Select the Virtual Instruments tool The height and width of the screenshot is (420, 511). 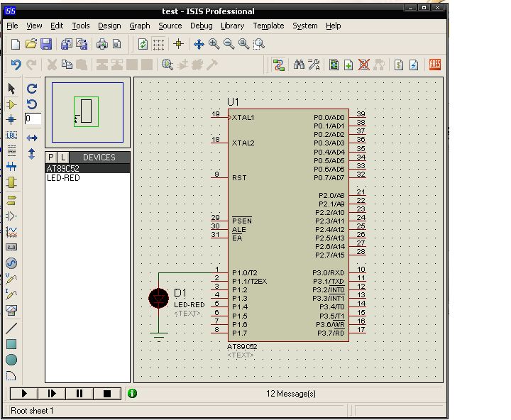click(11, 310)
